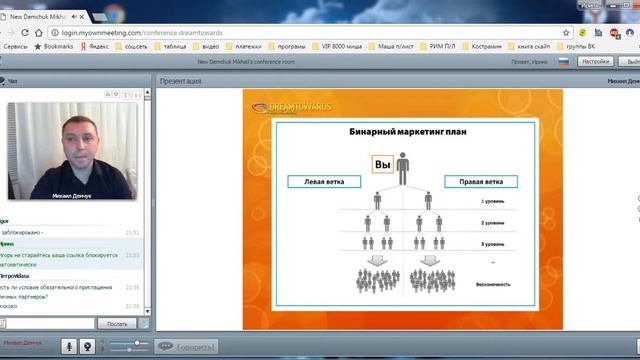The width and height of the screenshot is (640, 360).
Task: Adjust the lower volume slider
Action: pos(129,350)
